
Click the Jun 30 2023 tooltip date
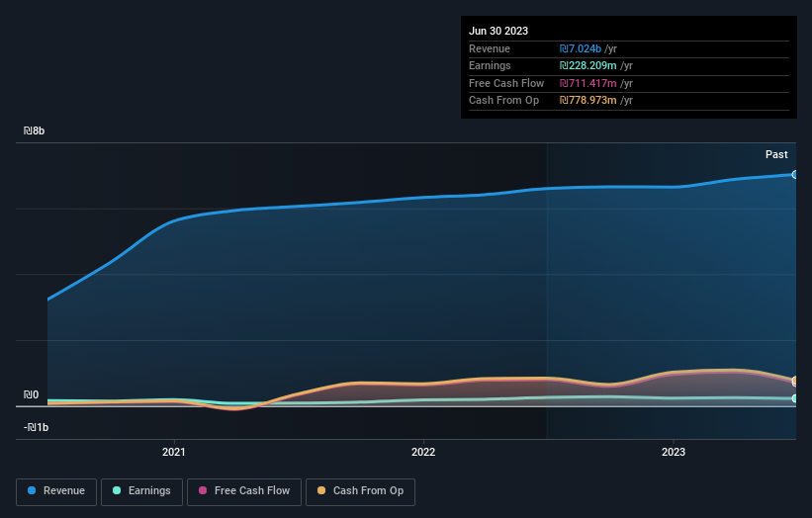498,31
